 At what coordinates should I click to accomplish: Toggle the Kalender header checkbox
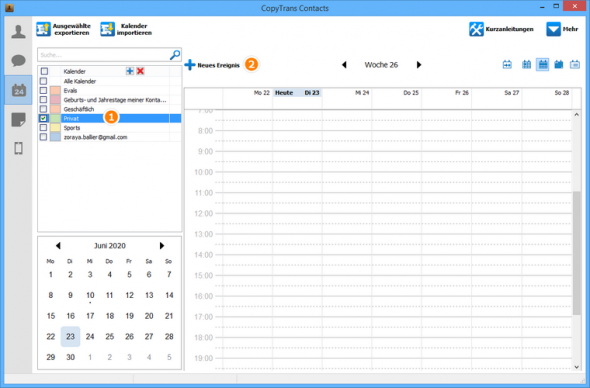point(44,71)
